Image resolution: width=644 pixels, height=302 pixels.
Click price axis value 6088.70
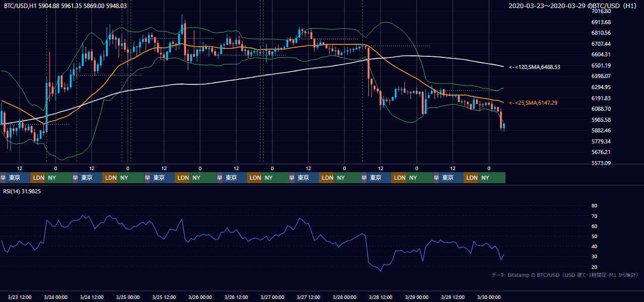click(x=601, y=109)
